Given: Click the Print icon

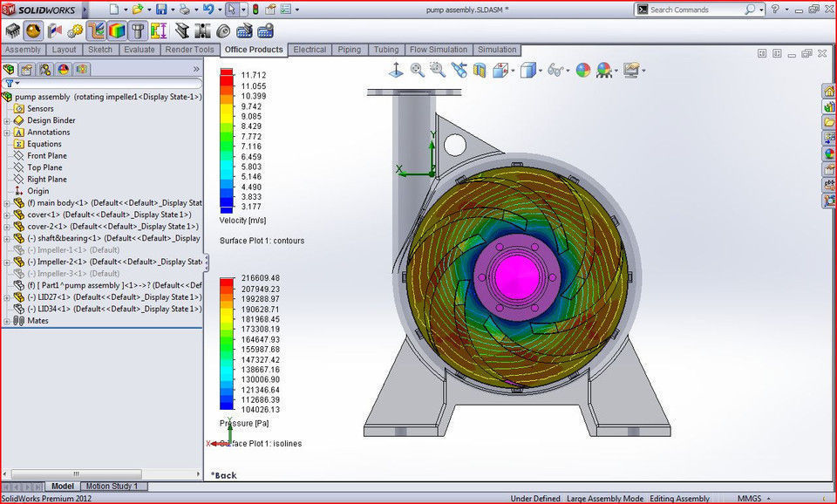Looking at the screenshot, I should pos(184,9).
